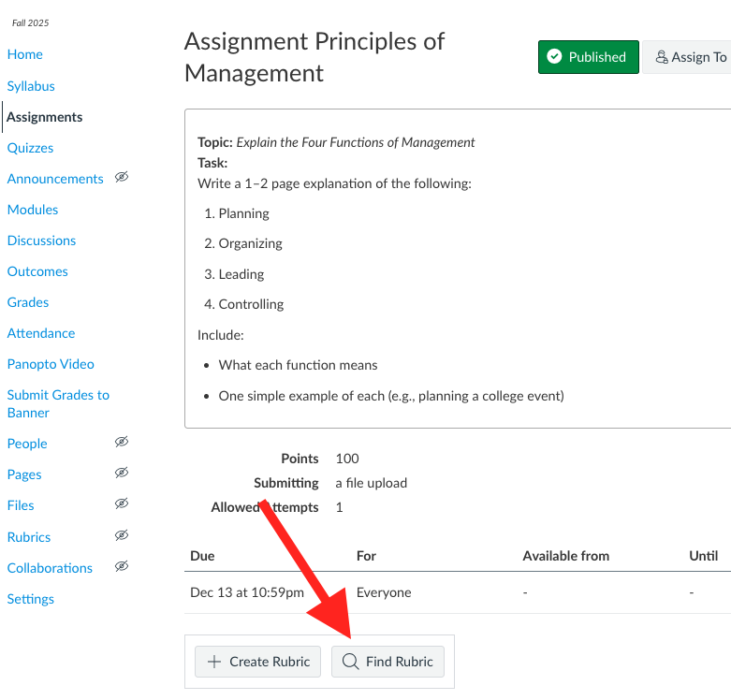731x700 pixels.
Task: Click the 'Dec 13 at 10:59pm' due date
Action: [x=247, y=592]
